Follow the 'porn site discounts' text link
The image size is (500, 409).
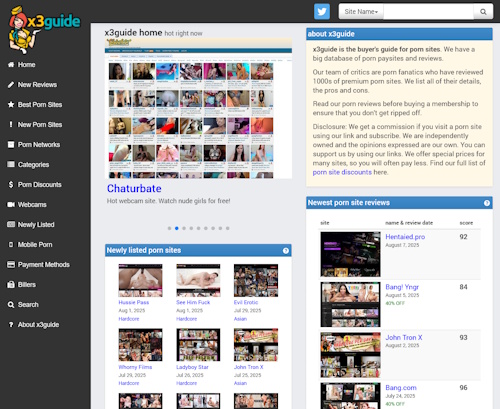342,172
